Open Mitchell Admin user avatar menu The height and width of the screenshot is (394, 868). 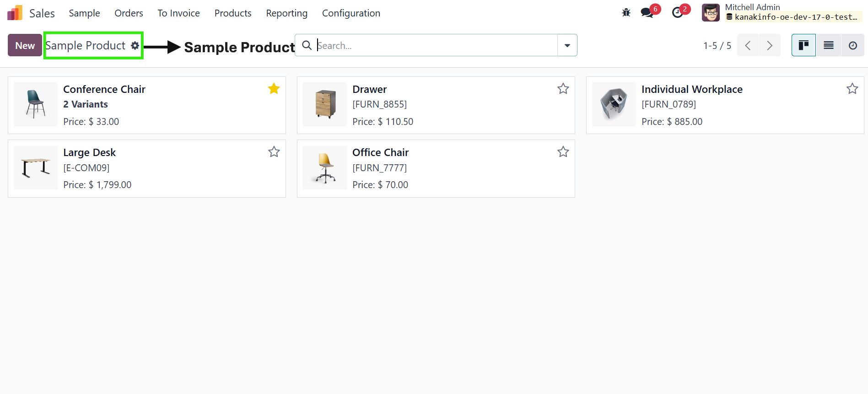pyautogui.click(x=711, y=12)
